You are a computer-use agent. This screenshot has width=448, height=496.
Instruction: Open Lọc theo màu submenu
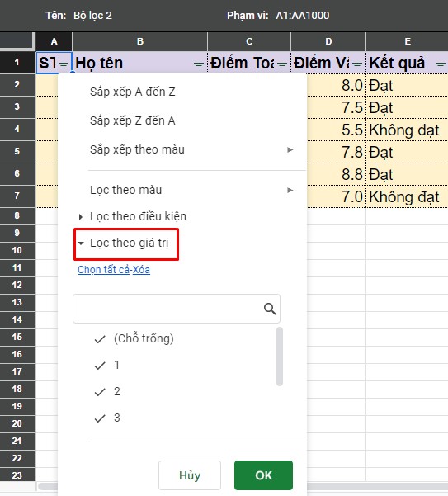pyautogui.click(x=192, y=190)
